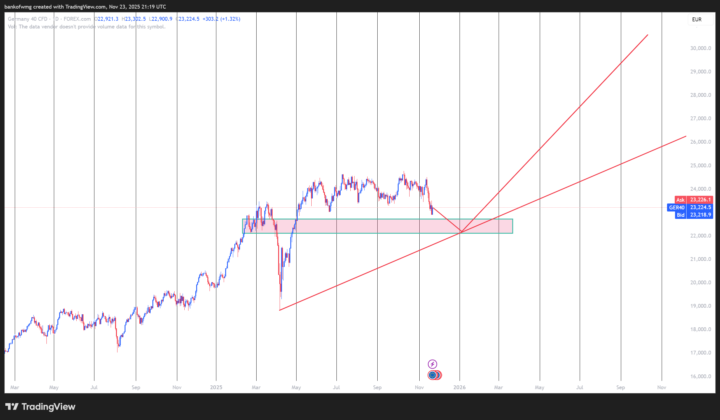Screen dimensions: 720x420
Task: Click the open value 22,921.3
Action: point(107,19)
